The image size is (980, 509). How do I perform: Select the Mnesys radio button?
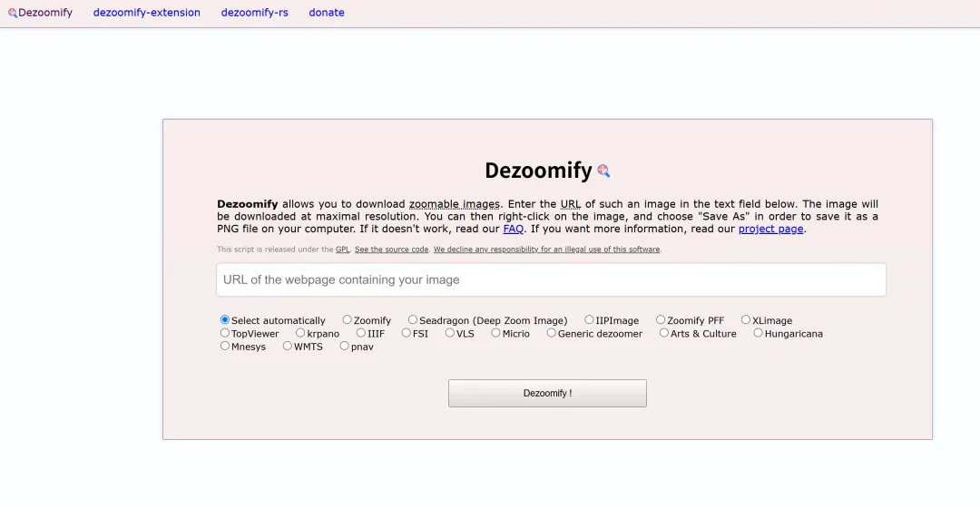tap(225, 346)
